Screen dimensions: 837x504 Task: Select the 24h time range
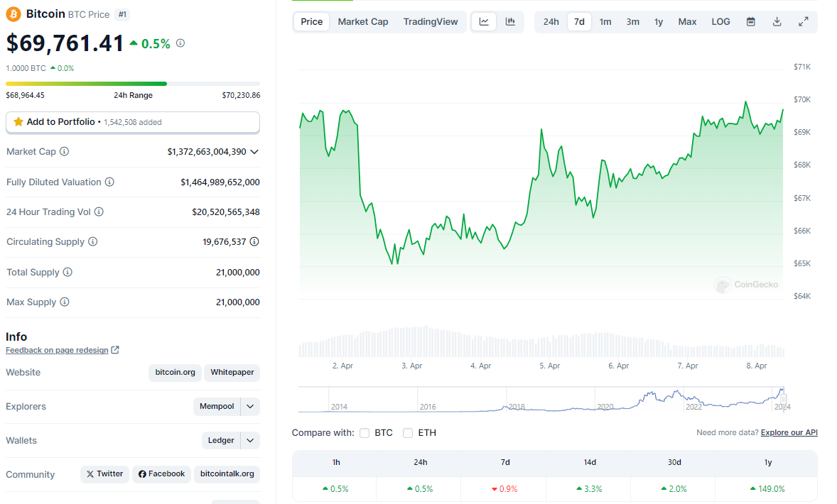tap(551, 22)
